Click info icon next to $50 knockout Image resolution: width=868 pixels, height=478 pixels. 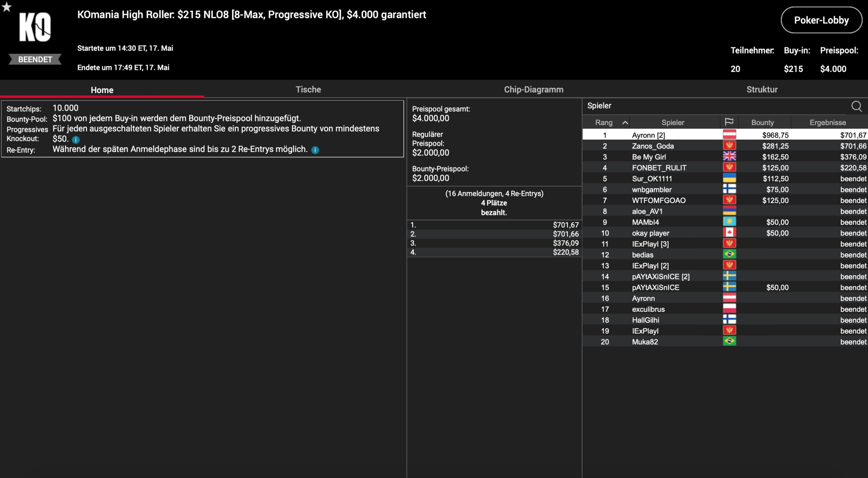coord(76,140)
